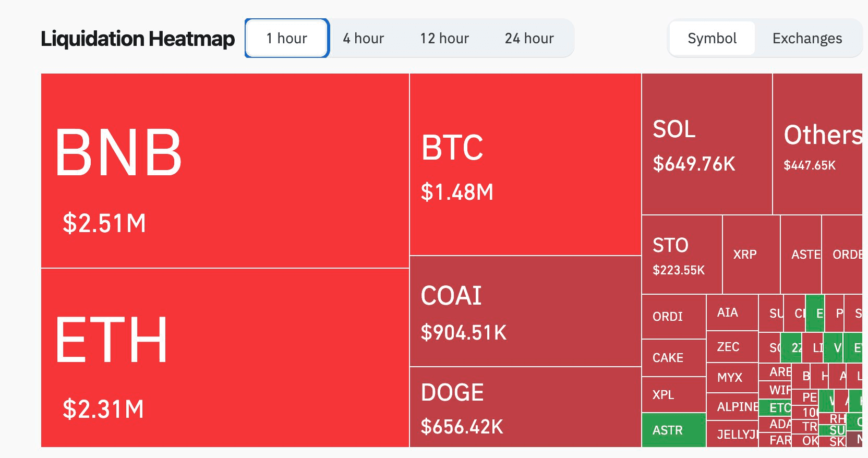Click the BNB $2.51M heatmap tile
This screenshot has width=868, height=458.
pyautogui.click(x=225, y=171)
